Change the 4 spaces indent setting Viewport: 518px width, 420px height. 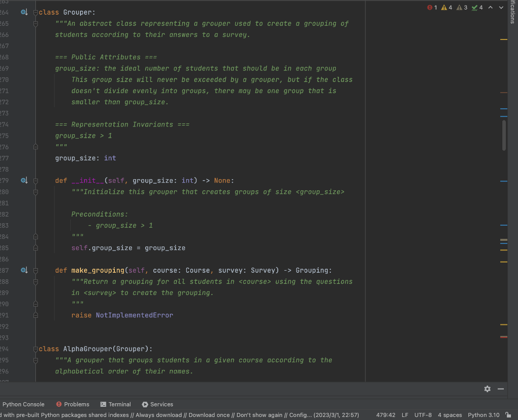[x=450, y=415]
